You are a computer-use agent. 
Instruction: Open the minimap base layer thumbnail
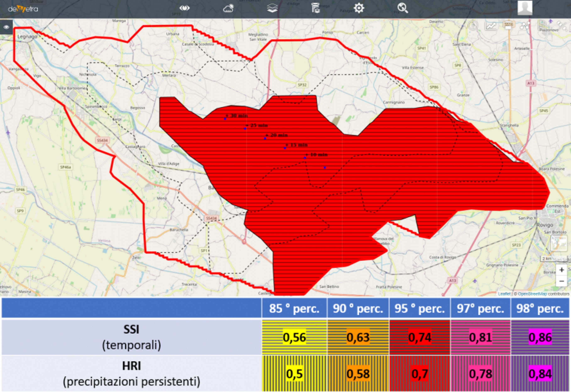559,243
